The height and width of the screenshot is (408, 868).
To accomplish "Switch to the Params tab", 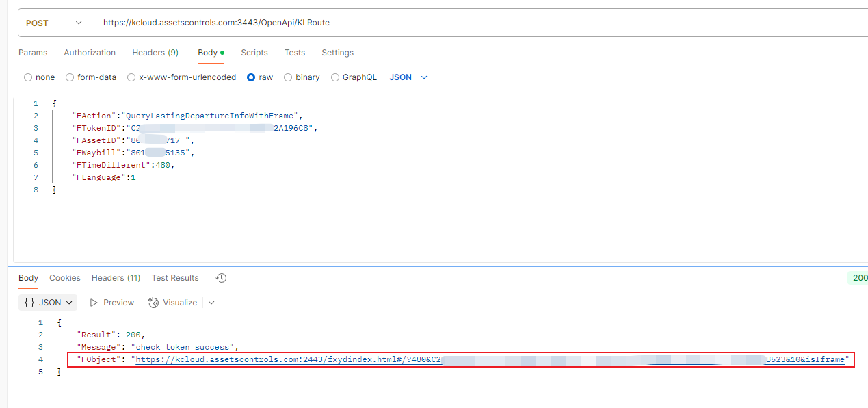I will pos(33,53).
